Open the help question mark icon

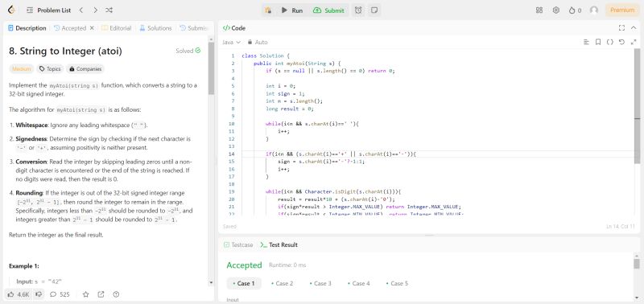[116, 294]
